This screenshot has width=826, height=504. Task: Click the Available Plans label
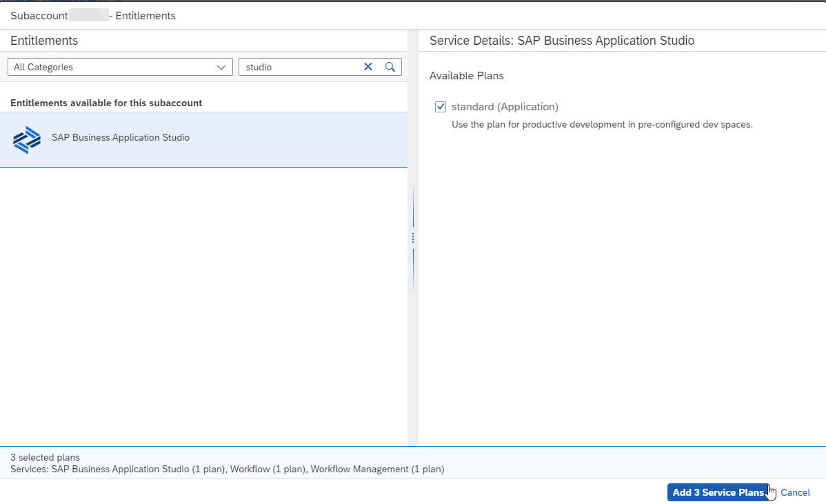(466, 75)
